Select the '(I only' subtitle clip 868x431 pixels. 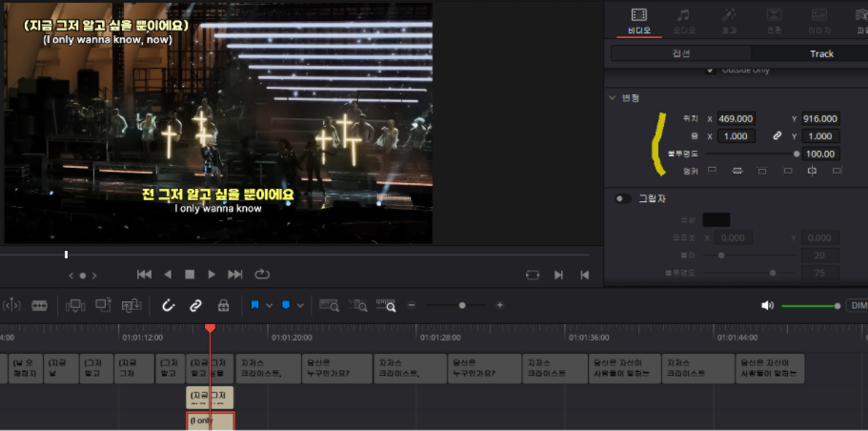(210, 421)
